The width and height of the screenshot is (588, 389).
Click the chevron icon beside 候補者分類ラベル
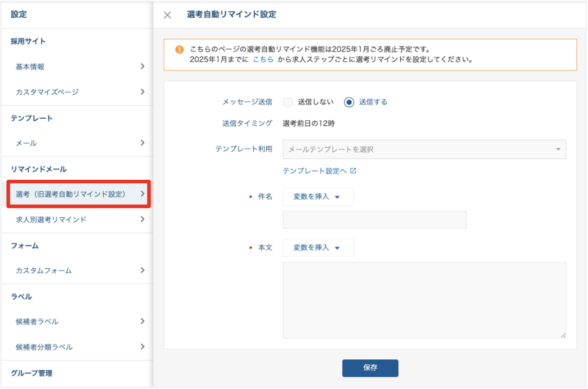[x=143, y=347]
